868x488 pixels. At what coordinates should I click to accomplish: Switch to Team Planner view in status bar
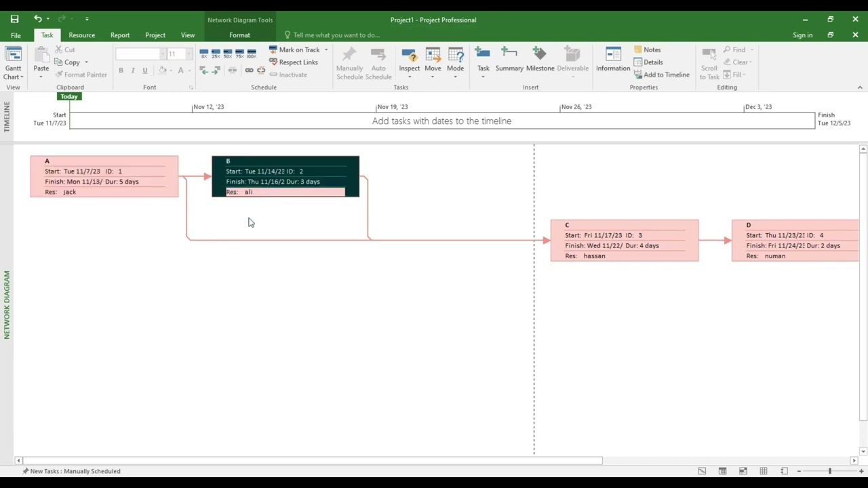pyautogui.click(x=743, y=471)
